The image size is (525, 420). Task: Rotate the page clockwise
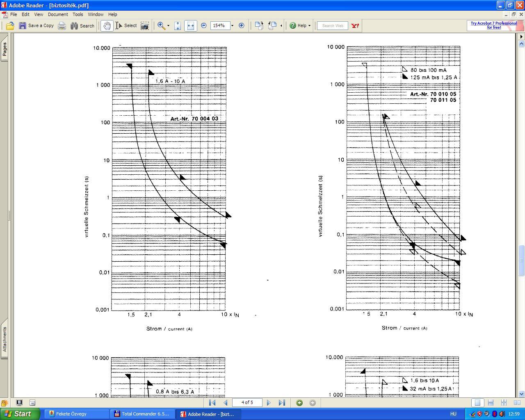[259, 26]
